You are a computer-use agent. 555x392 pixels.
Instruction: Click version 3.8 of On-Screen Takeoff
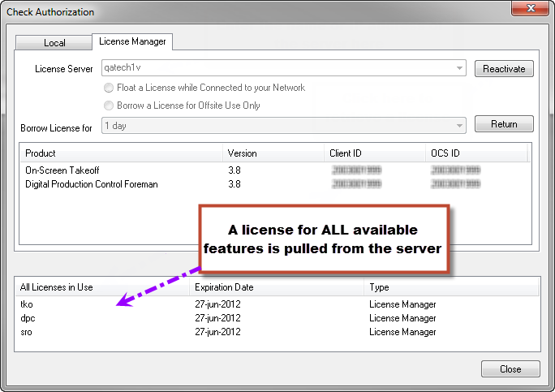coord(234,170)
